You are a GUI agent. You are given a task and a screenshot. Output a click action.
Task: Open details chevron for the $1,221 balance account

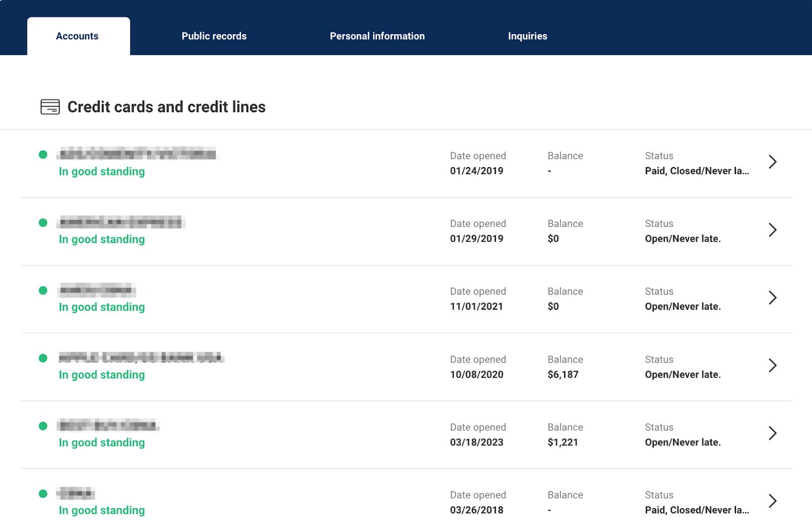click(x=772, y=433)
